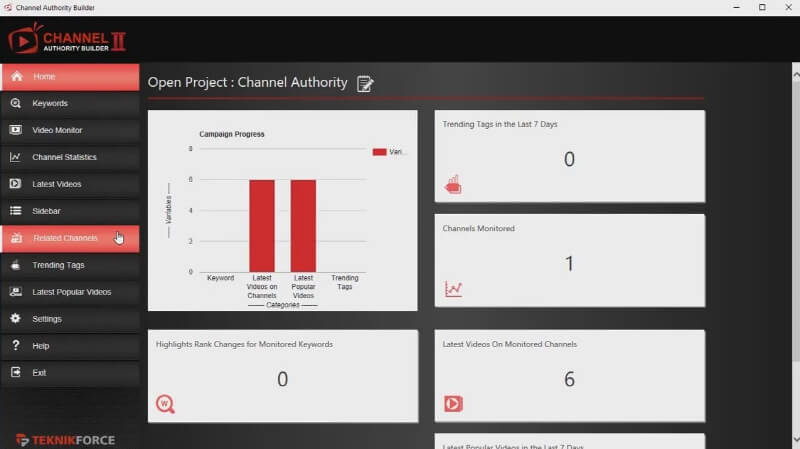Click the Home house icon in sidebar
The height and width of the screenshot is (449, 800).
point(17,77)
